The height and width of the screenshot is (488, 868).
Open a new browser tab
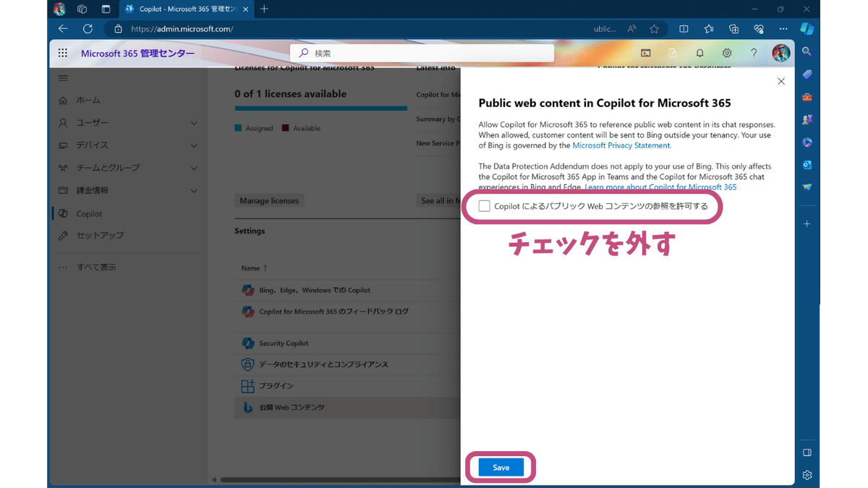pos(264,9)
